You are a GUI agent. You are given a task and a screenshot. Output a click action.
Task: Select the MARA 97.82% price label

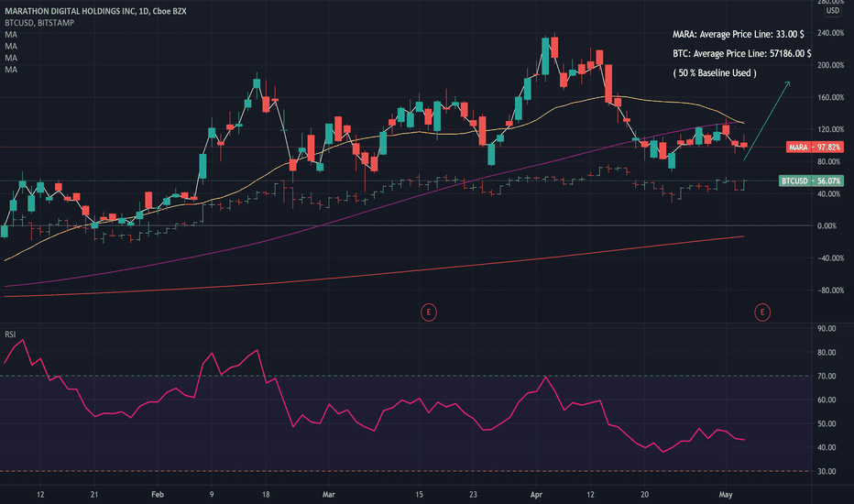815,148
